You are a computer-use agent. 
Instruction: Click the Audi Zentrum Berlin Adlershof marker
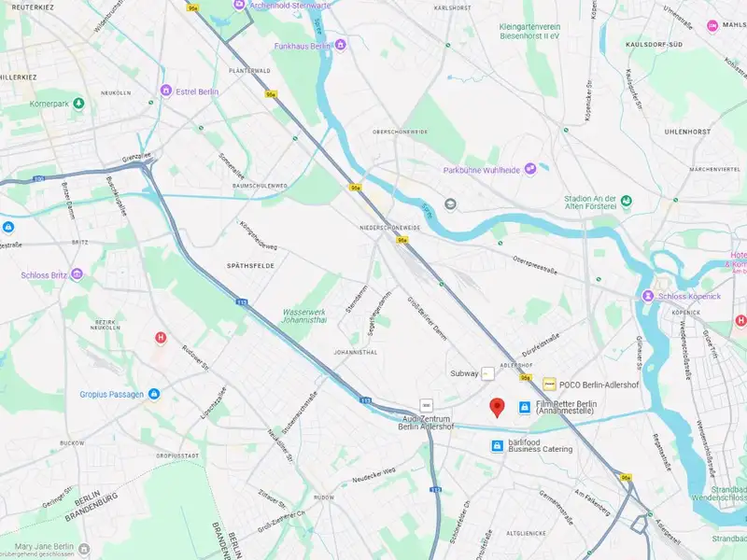[x=427, y=405]
